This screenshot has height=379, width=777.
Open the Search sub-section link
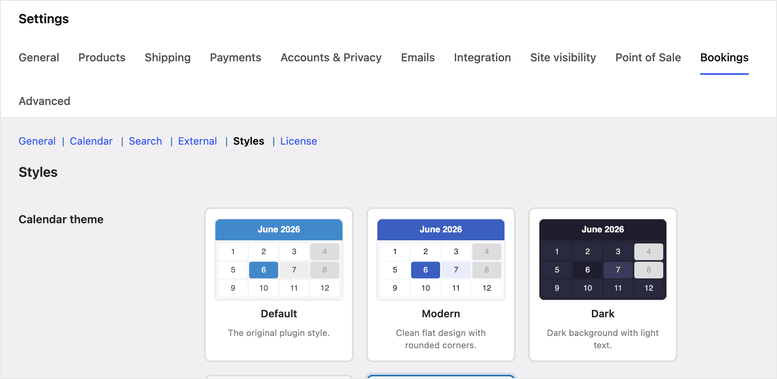click(145, 141)
